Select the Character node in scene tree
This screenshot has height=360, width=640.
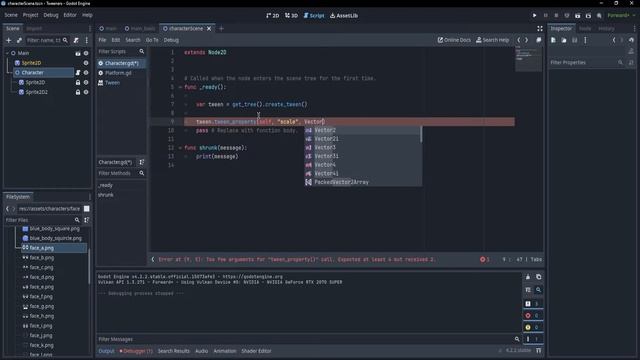click(33, 72)
